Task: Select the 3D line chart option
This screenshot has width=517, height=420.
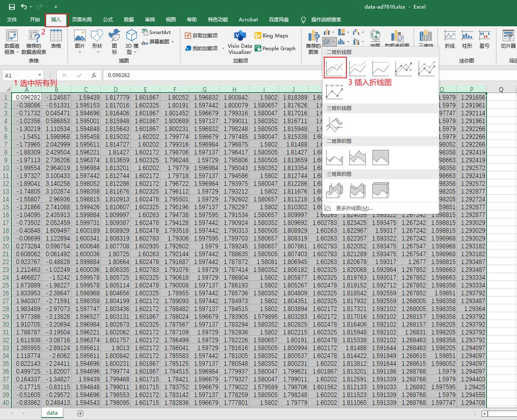Action: tap(335, 124)
